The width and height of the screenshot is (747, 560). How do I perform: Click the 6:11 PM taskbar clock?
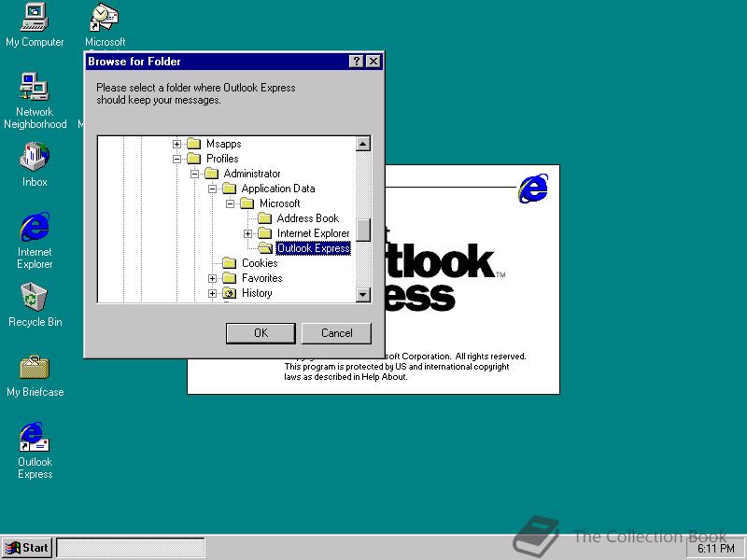716,549
